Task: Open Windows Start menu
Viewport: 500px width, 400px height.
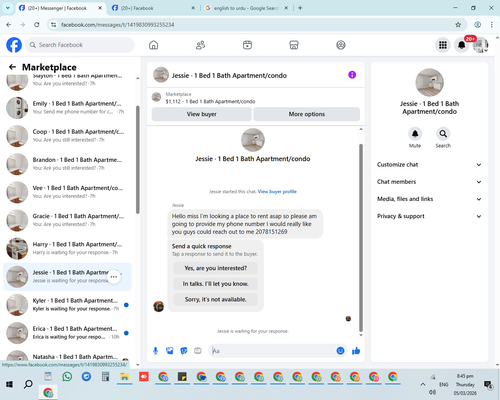Action: tap(9, 384)
